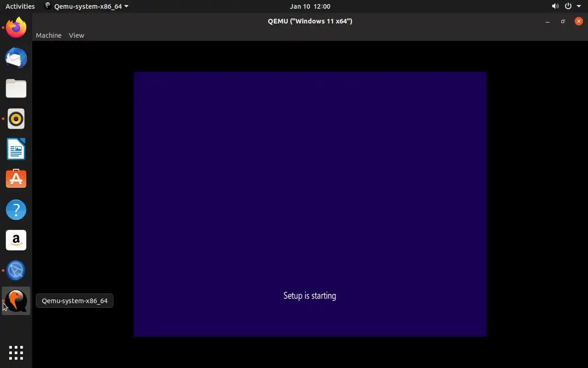Expand the Qemu-system-x86_64 app menu

[x=86, y=6]
